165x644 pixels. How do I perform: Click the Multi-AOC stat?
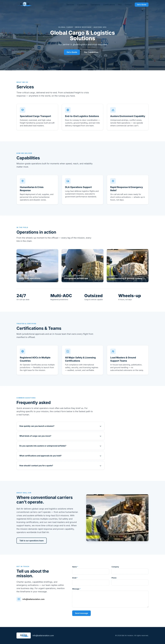(x=61, y=297)
